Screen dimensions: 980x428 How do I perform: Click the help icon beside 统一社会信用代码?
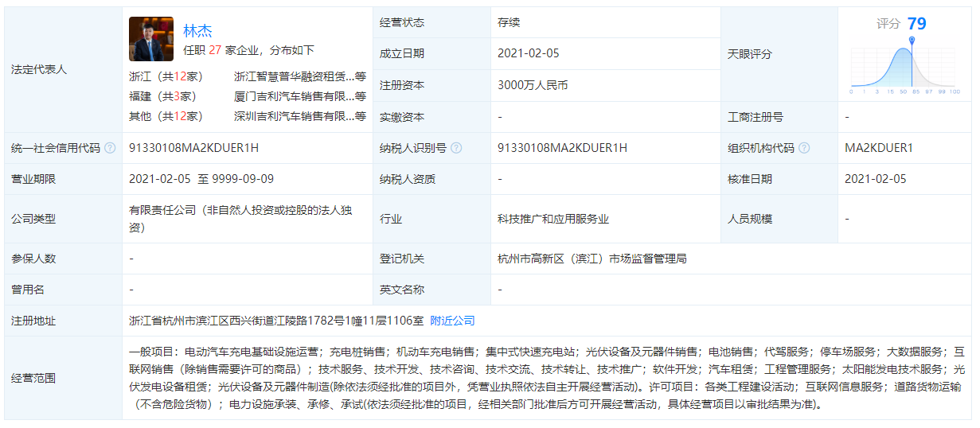click(110, 148)
